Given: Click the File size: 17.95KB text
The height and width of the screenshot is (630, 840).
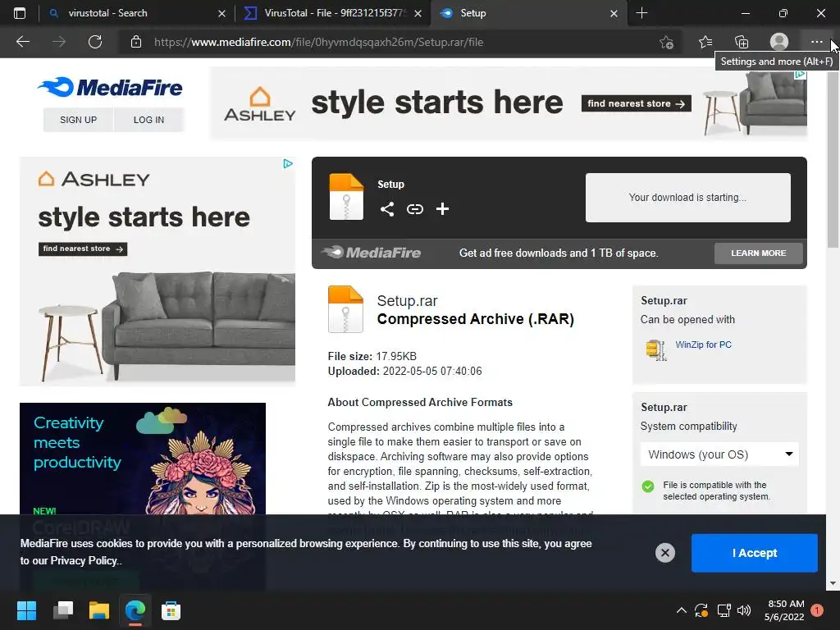Looking at the screenshot, I should pos(372,356).
